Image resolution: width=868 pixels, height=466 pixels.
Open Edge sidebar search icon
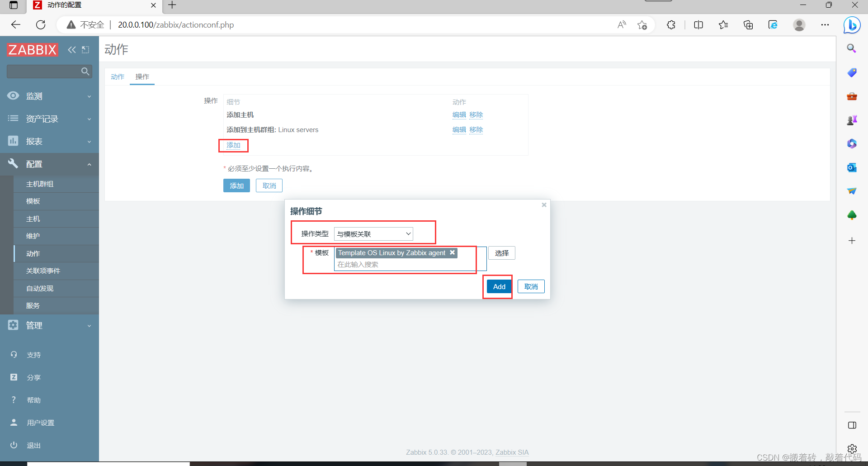(852, 48)
